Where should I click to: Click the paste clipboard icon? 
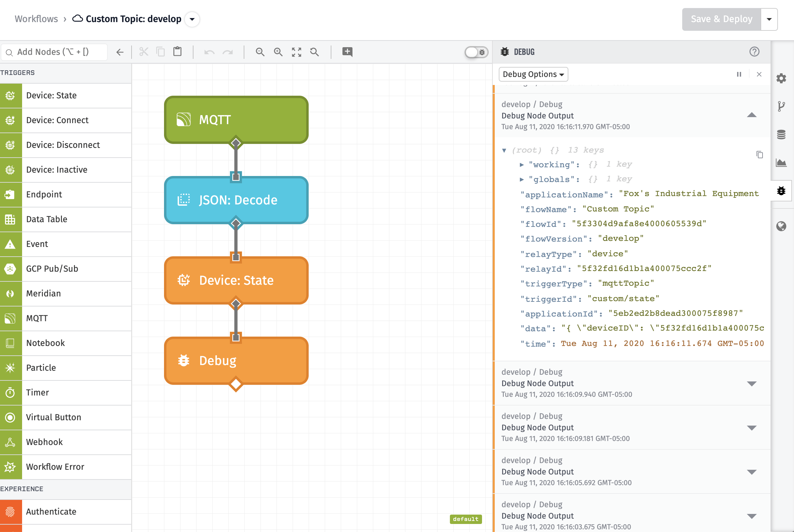[177, 52]
